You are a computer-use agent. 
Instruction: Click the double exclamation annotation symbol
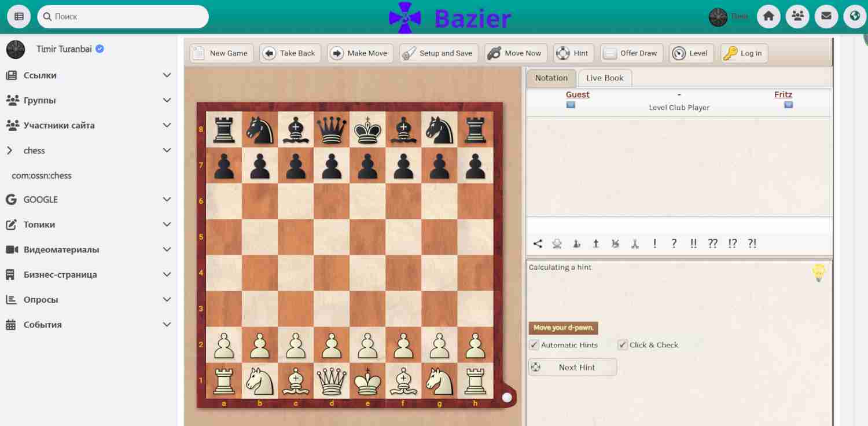693,244
